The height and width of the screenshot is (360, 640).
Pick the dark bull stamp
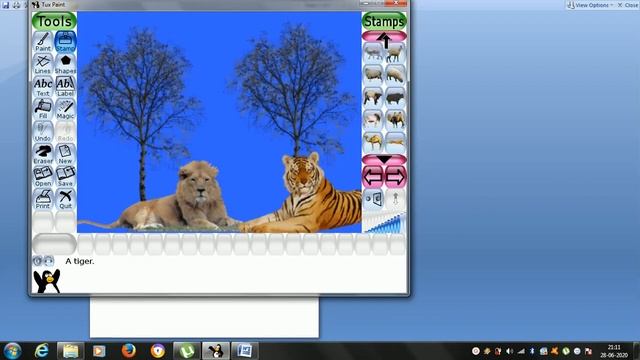click(395, 98)
